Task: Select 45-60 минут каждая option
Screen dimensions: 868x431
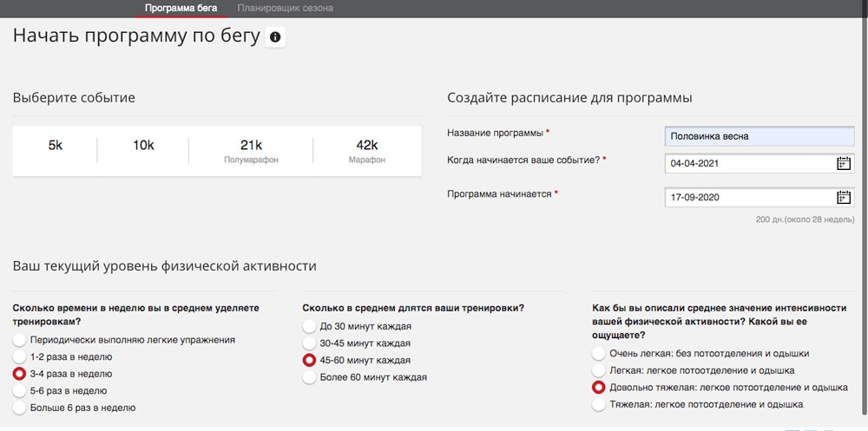Action: click(309, 360)
